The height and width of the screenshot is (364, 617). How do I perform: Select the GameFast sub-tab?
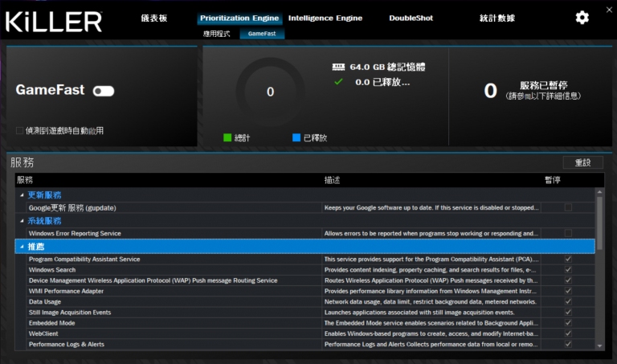(x=262, y=34)
